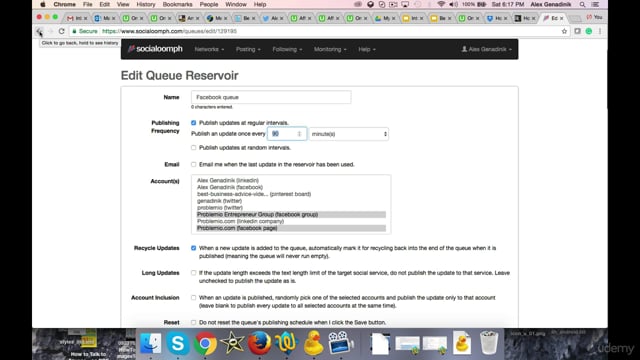Open the Window menu
This screenshot has width=640, height=360.
(236, 4)
